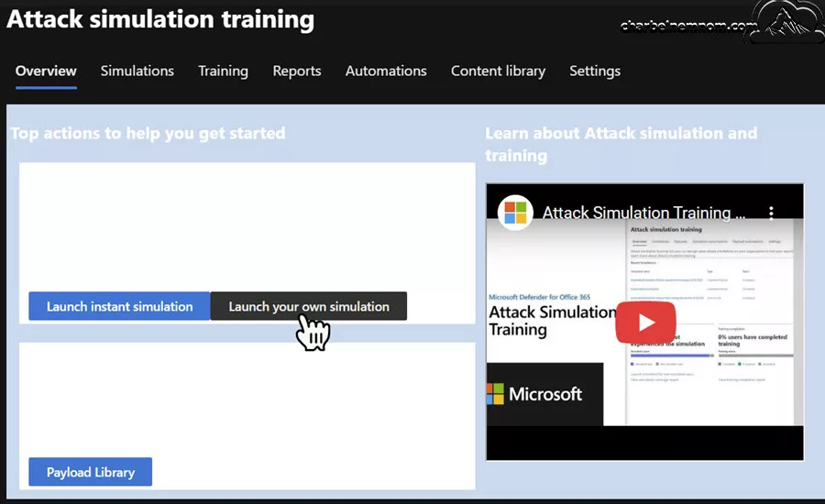The image size is (825, 504).
Task: Click the Microsoft channel logo on video
Action: [x=515, y=213]
